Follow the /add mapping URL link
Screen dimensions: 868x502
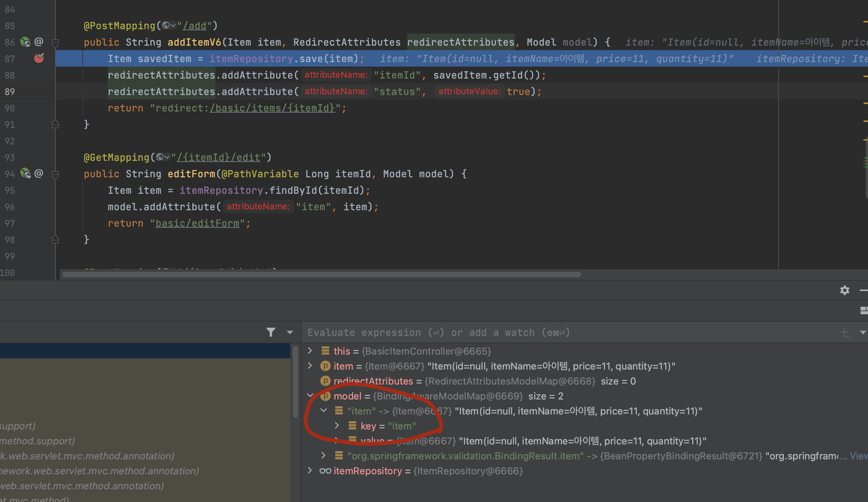tap(195, 26)
